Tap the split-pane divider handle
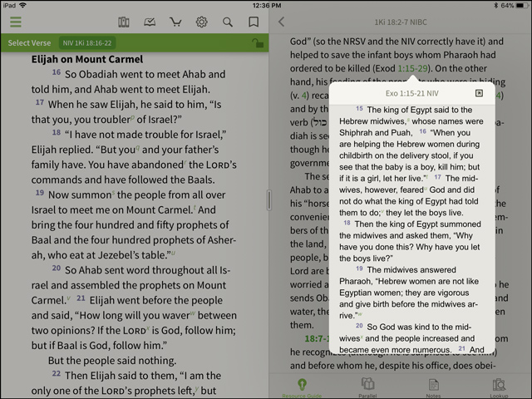 [268, 200]
